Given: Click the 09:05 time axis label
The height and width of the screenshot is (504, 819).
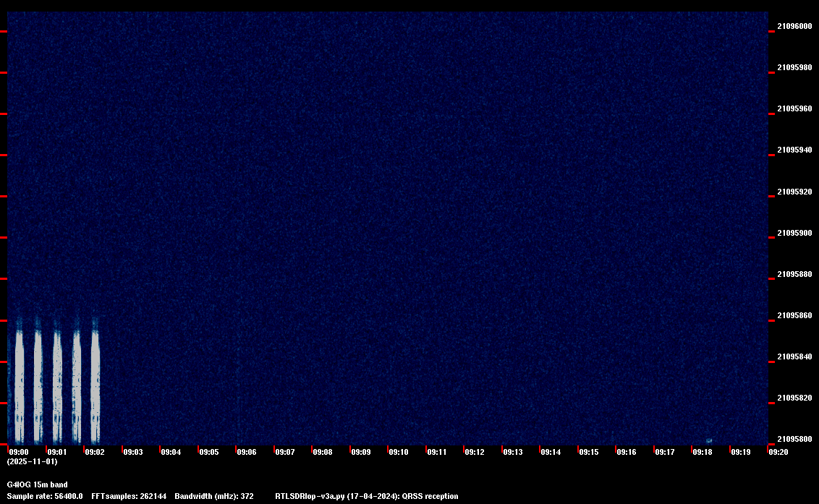Looking at the screenshot, I should click(x=209, y=452).
